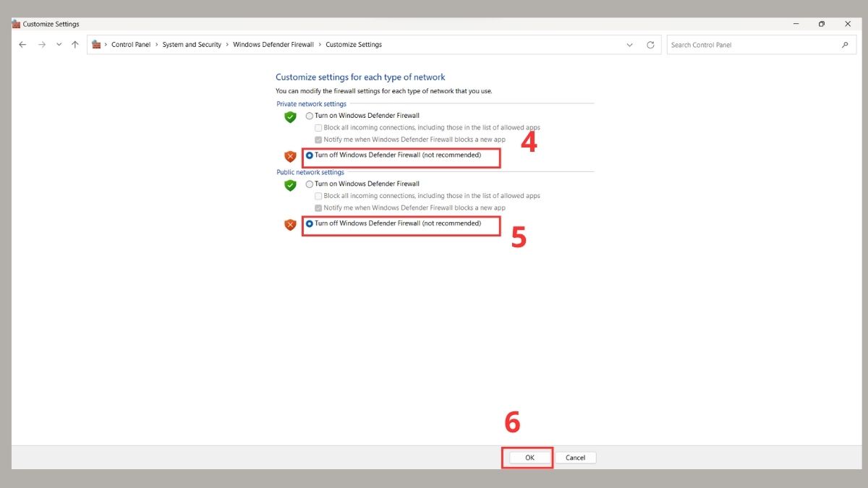Image resolution: width=868 pixels, height=488 pixels.
Task: Click the Control Panel icon in the address bar
Action: [96, 45]
